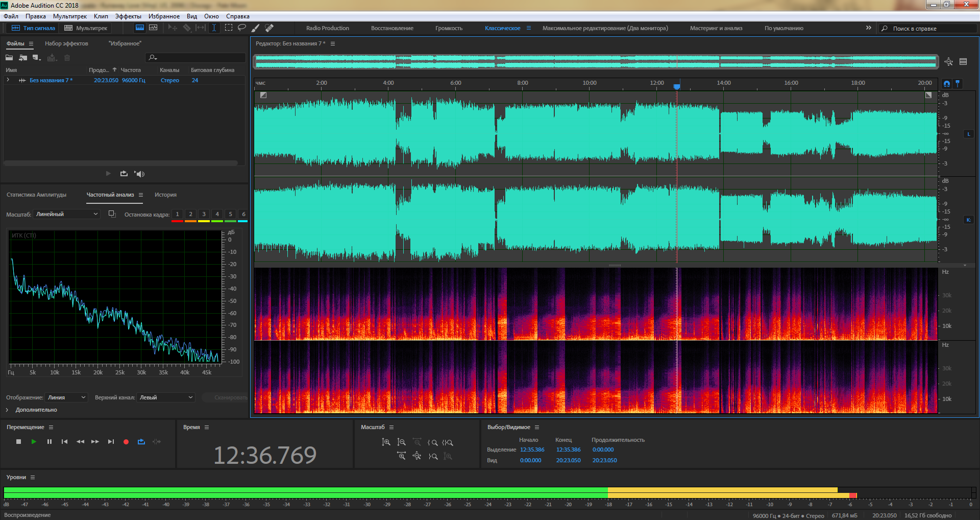
Task: Click the red hold frame 1 swatch
Action: (x=177, y=215)
